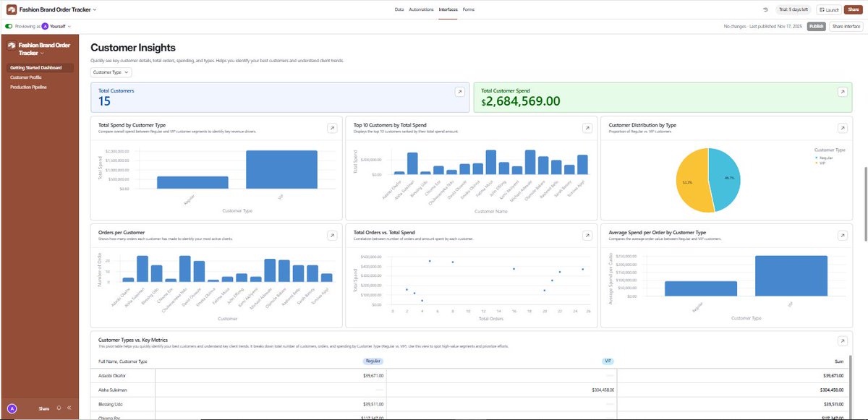The height and width of the screenshot is (420, 868).
Task: Expand Customer Distribution by Type chart
Action: 842,127
